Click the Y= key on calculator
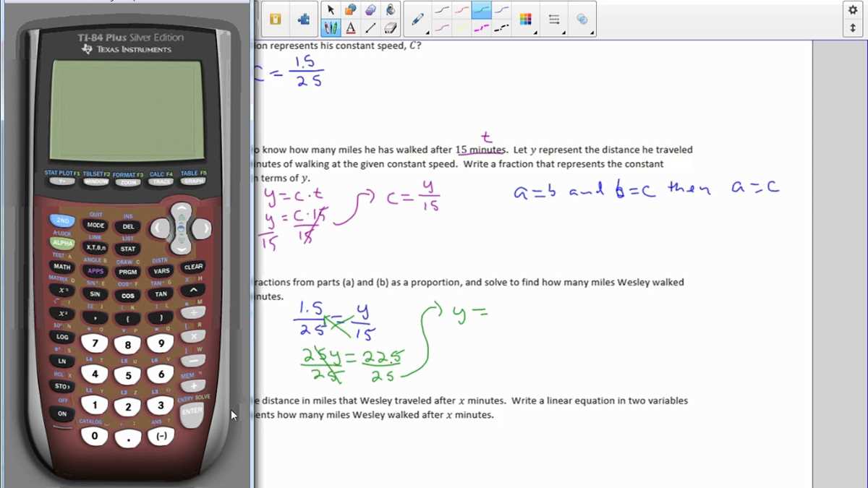 tap(62, 181)
